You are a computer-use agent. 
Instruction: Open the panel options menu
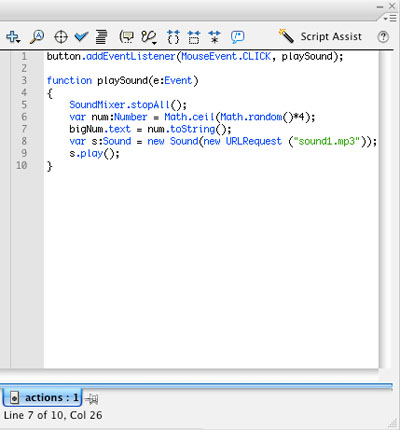click(x=390, y=18)
